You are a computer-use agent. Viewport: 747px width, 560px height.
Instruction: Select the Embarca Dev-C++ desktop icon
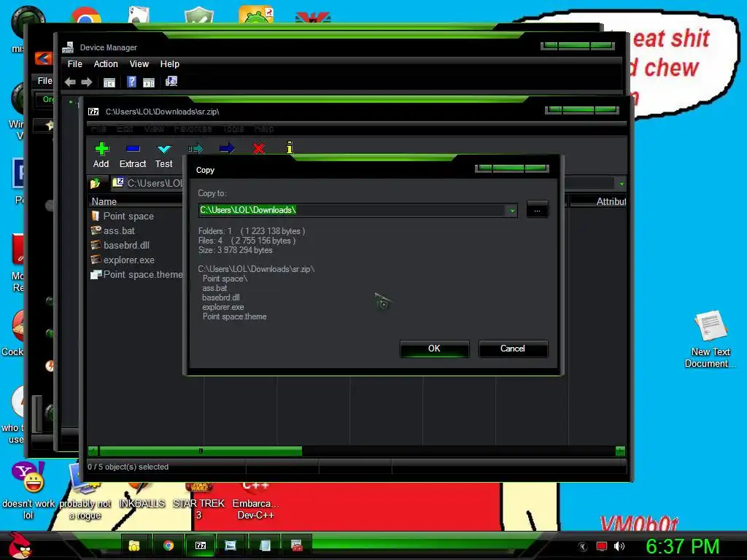(x=255, y=501)
